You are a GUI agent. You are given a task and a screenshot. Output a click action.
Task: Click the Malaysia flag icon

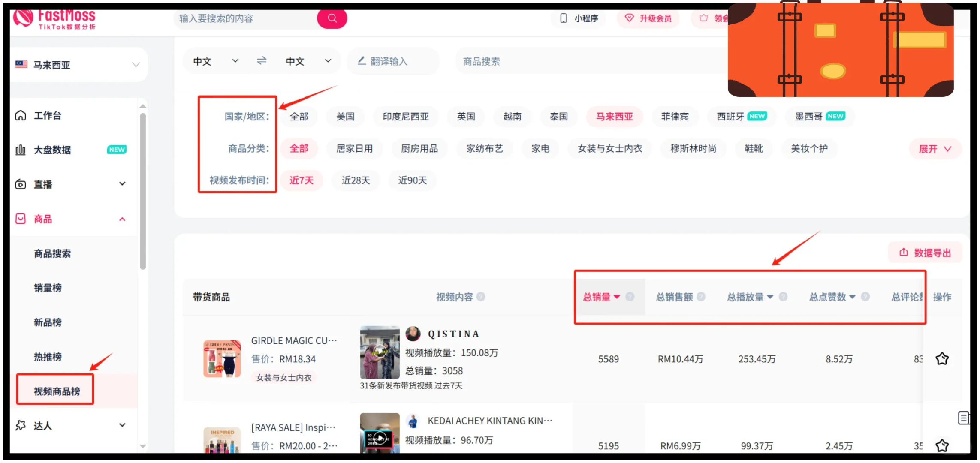[21, 65]
